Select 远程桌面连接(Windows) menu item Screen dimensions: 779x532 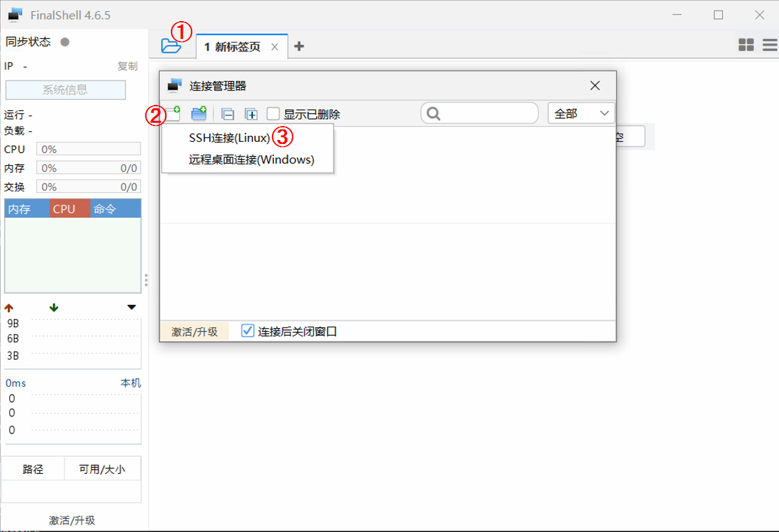click(252, 160)
